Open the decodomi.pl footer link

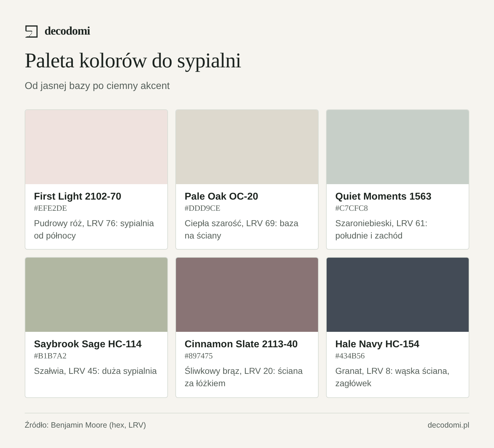(448, 425)
